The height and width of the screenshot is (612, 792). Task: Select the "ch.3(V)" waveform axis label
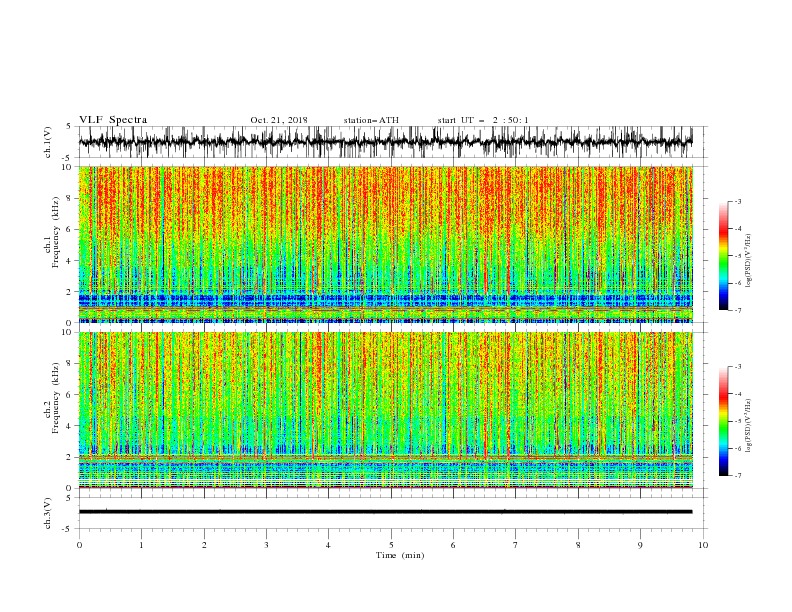click(48, 513)
